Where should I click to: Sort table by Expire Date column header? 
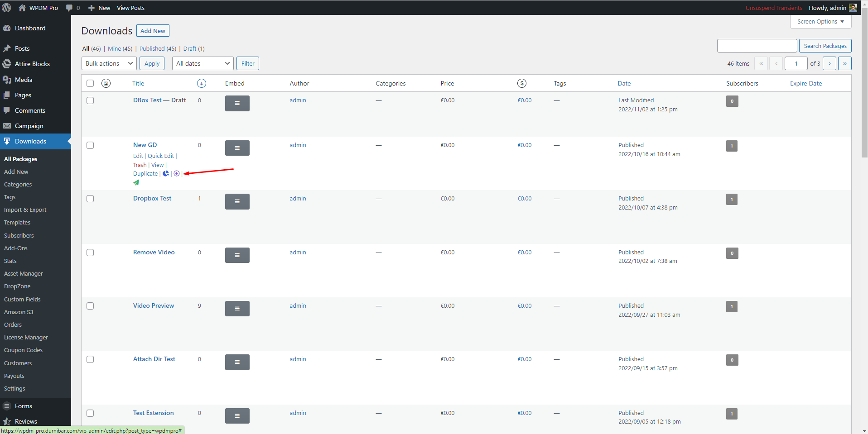806,83
